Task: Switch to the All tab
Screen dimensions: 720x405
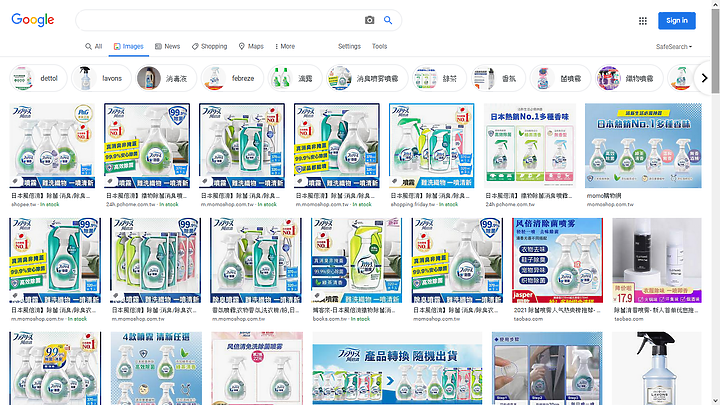Action: point(94,46)
